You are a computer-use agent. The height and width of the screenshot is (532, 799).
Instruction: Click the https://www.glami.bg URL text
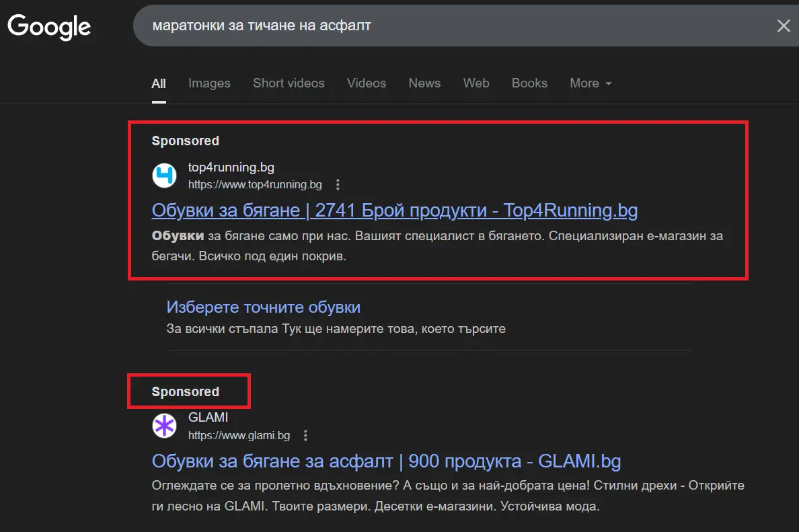(239, 435)
